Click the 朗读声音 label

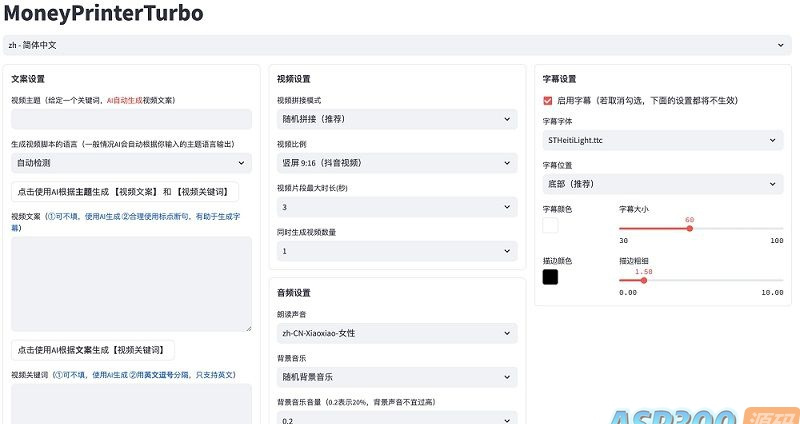tap(291, 315)
